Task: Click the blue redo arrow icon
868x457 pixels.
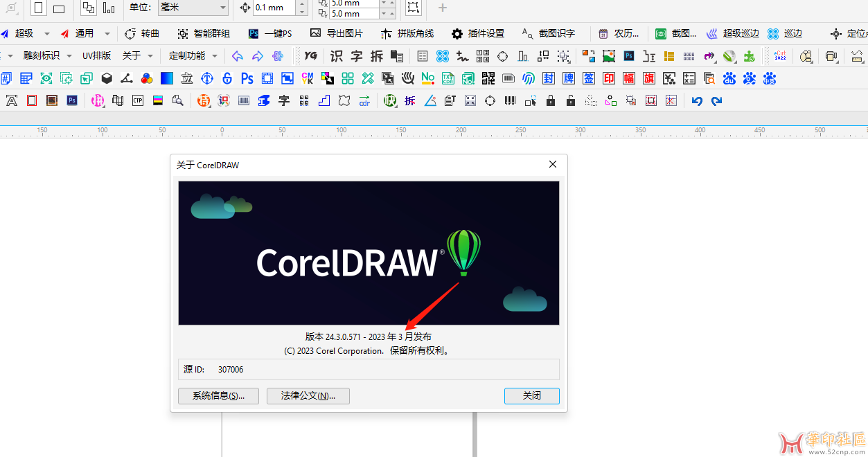Action: (717, 101)
